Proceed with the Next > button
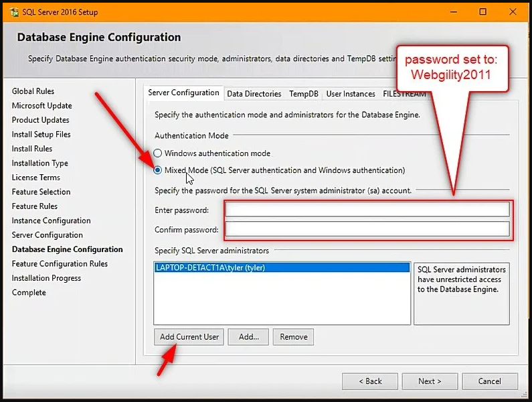This screenshot has width=532, height=402. 430,381
